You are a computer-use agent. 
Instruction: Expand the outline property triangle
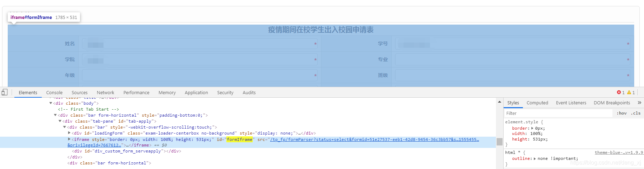pyautogui.click(x=535, y=158)
